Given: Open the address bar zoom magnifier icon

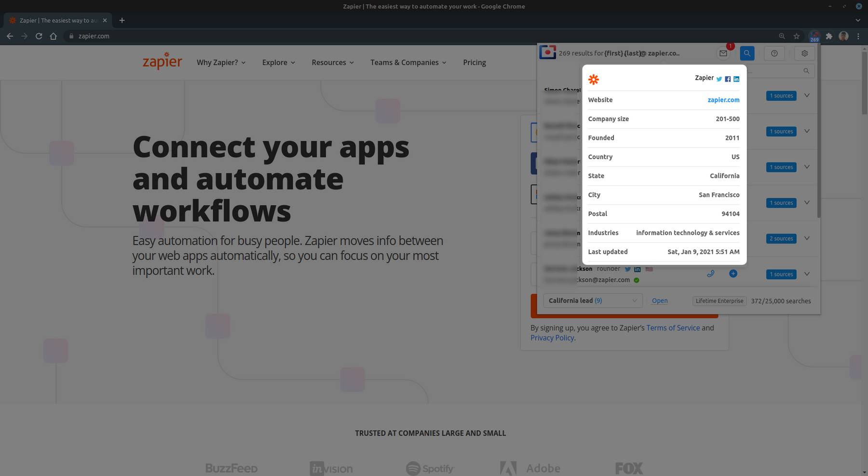Looking at the screenshot, I should (782, 36).
